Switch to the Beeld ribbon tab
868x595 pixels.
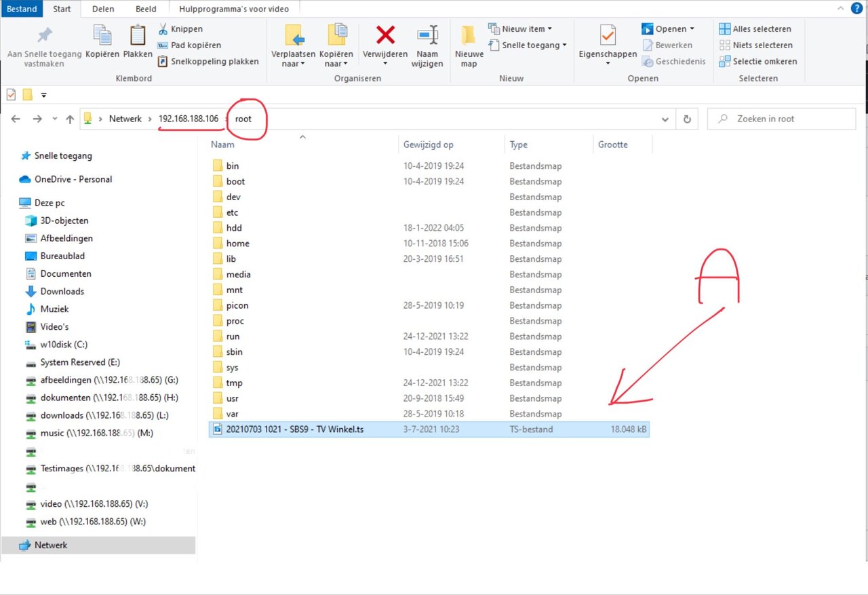pyautogui.click(x=145, y=9)
